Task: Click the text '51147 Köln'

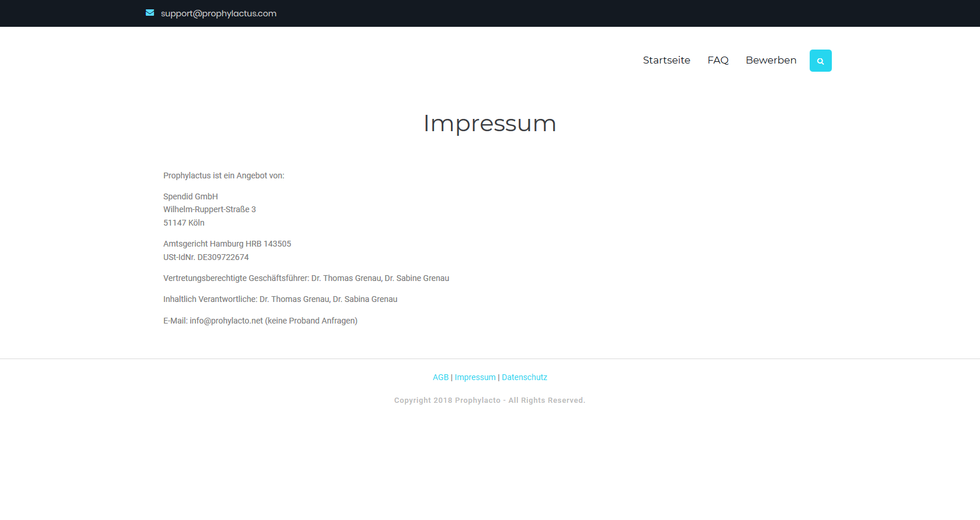Action: coord(184,223)
